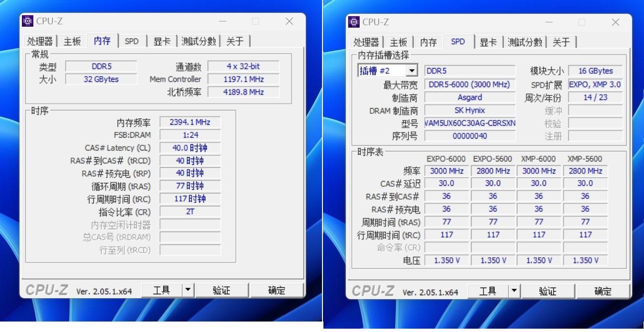Image resolution: width=644 pixels, height=332 pixels.
Task: Minimize the left CPU-Z window
Action: tap(223, 21)
